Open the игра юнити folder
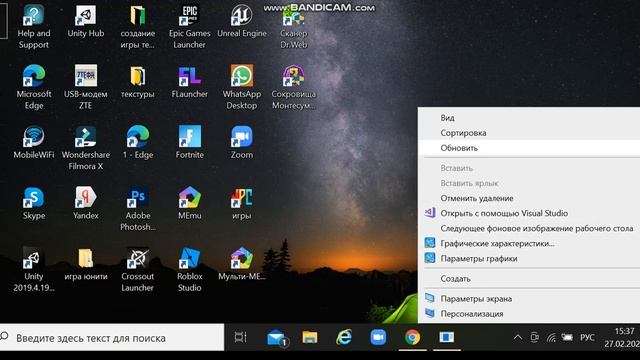This screenshot has height=360, width=640. 86,264
